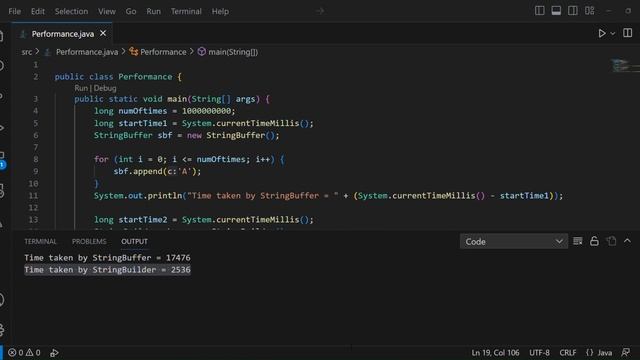The height and width of the screenshot is (360, 640).
Task: Switch to the OUTPUT panel tab
Action: coord(134,242)
